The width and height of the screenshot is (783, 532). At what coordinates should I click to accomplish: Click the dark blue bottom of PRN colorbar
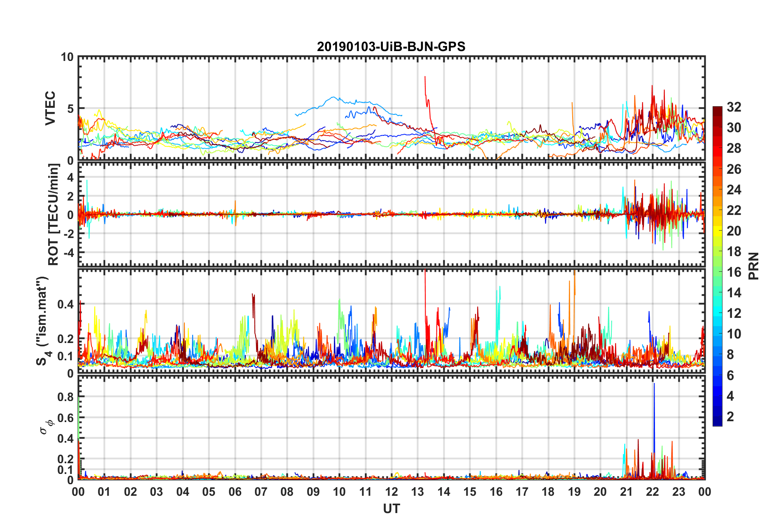coord(717,421)
